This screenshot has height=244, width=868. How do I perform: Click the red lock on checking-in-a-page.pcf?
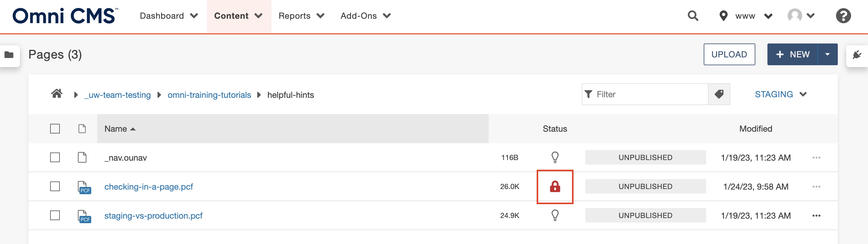click(555, 186)
